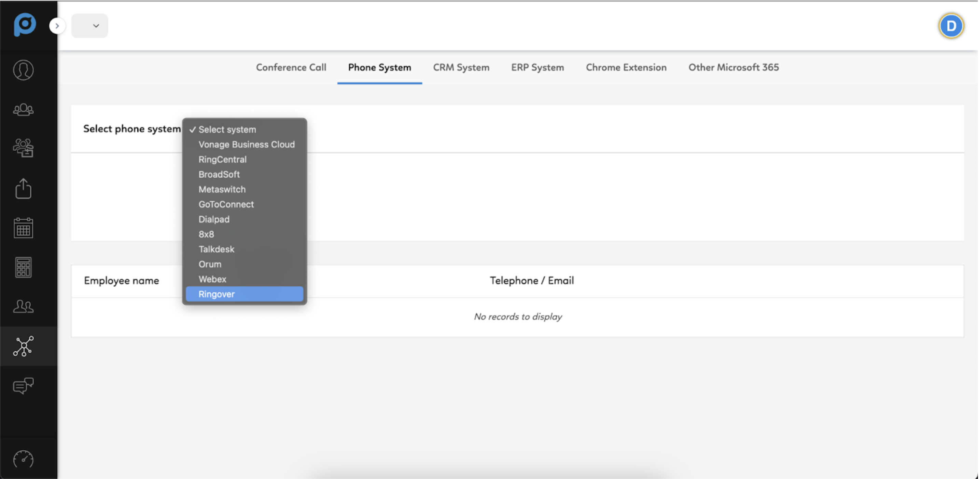This screenshot has width=980, height=479.
Task: Choose the Select system option
Action: (244, 129)
